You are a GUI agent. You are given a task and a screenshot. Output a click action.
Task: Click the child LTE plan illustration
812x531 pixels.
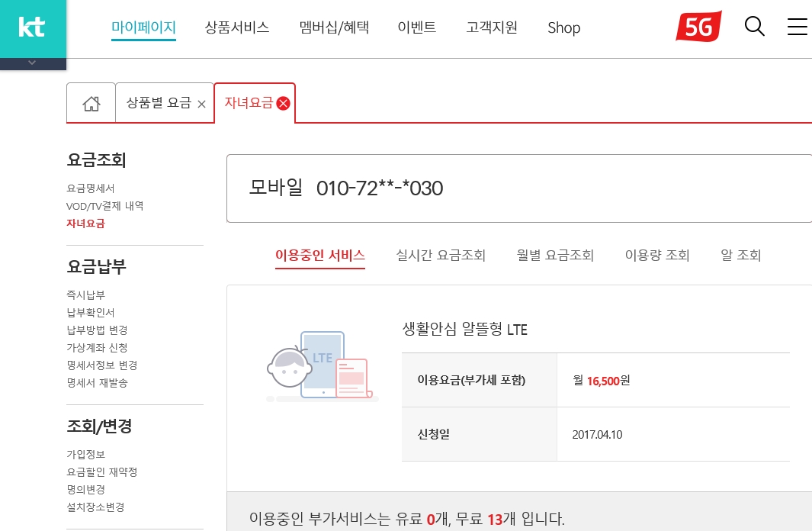(x=320, y=365)
